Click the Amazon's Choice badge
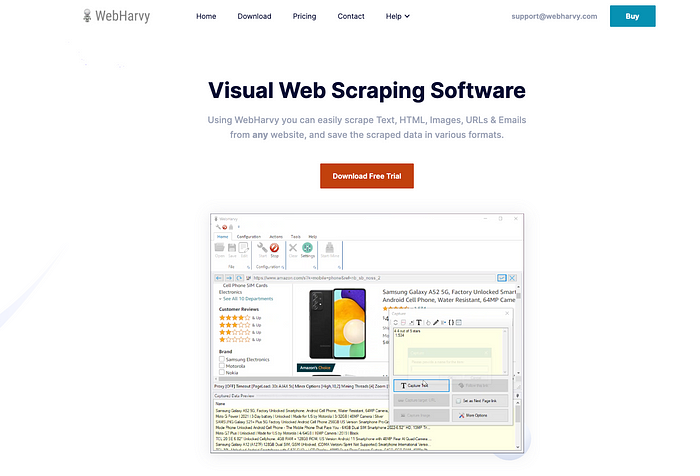The image size is (700, 476). click(316, 367)
